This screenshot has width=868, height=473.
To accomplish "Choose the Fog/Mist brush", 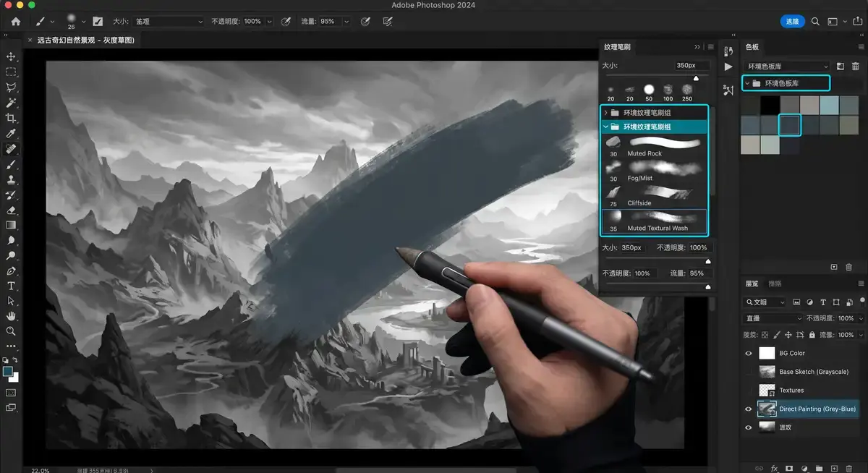I will (654, 170).
